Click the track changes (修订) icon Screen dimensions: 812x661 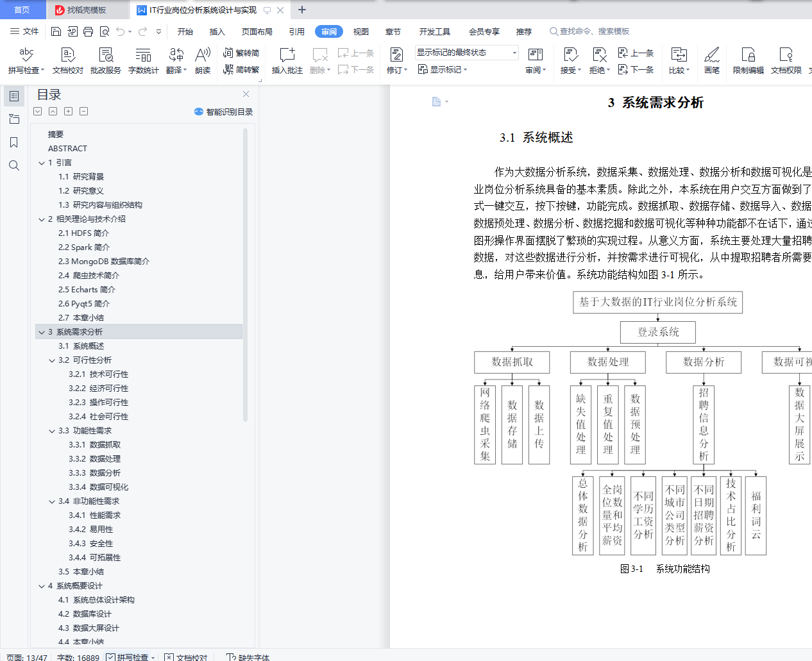pos(396,56)
